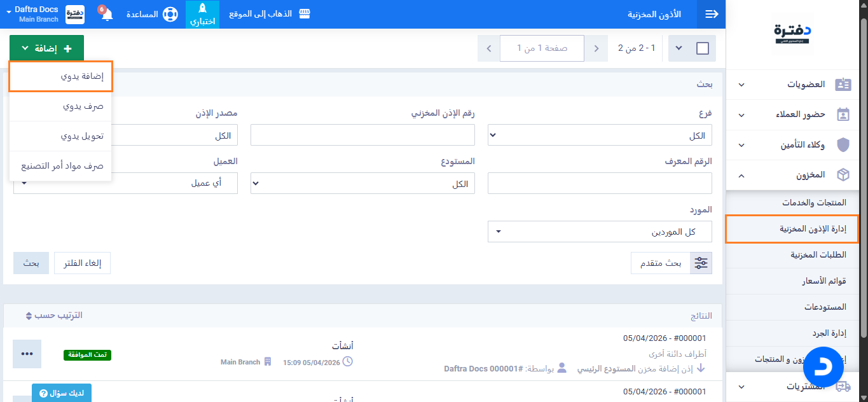Viewport: 868px width, 402px height.
Task: Expand the supplier selection combo box
Action: point(600,232)
